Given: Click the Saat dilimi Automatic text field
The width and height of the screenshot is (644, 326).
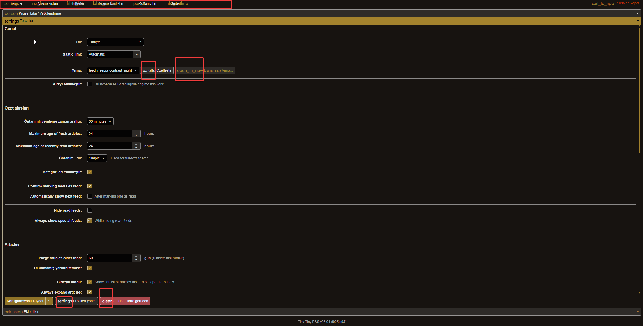Looking at the screenshot, I should [x=110, y=54].
